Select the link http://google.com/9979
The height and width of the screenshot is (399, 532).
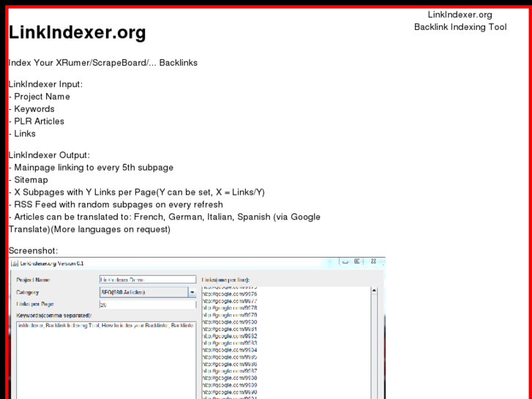[229, 315]
